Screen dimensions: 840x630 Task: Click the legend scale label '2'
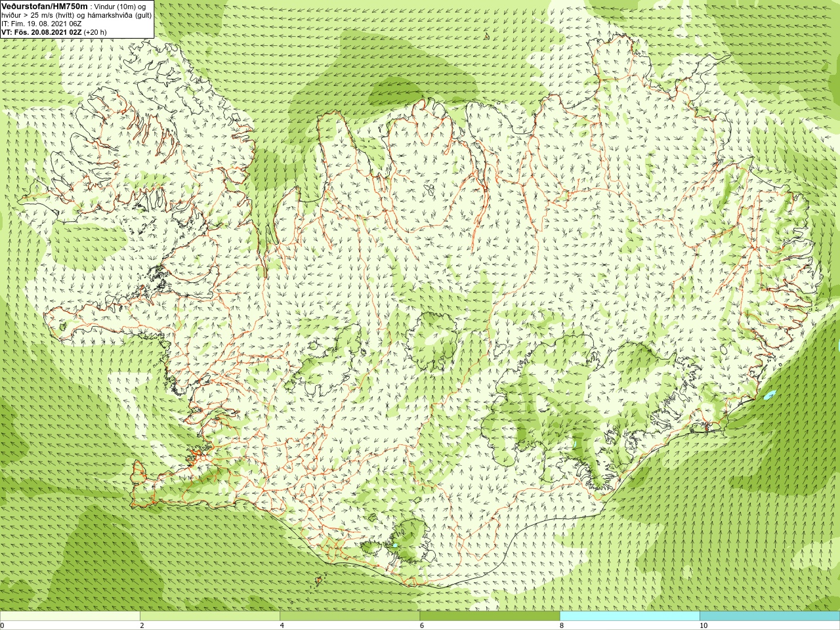(x=142, y=625)
